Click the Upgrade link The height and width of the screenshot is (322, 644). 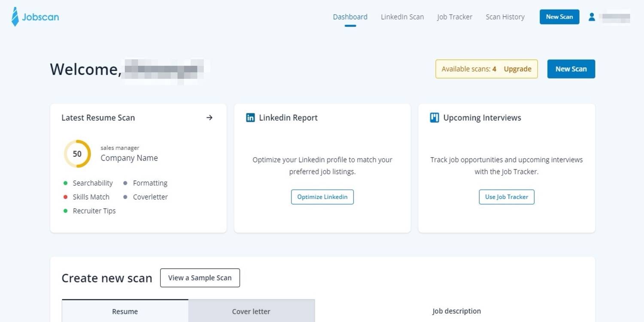tap(517, 69)
